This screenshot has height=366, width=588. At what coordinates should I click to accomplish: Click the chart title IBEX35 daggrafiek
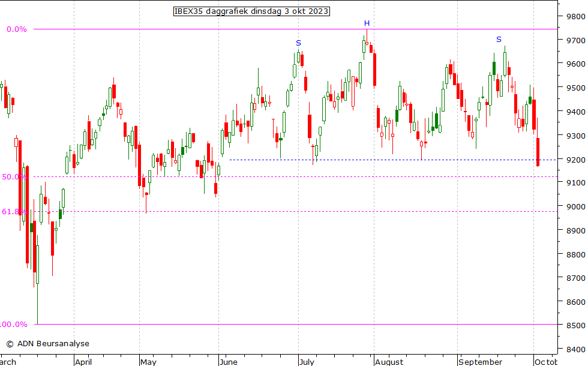point(251,11)
